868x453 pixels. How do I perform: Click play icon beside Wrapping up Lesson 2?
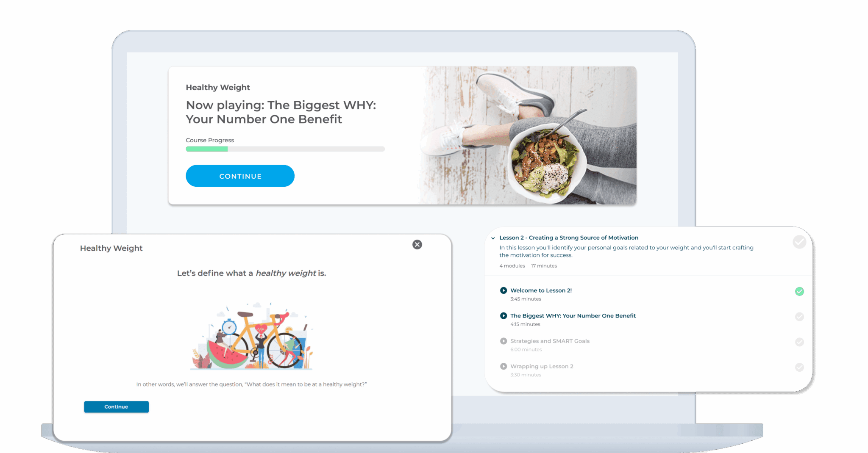tap(503, 366)
